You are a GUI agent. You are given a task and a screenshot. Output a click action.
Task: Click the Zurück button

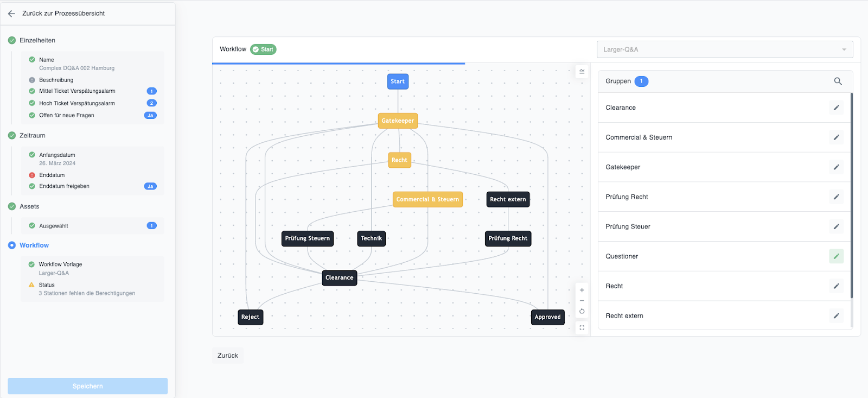tap(228, 356)
